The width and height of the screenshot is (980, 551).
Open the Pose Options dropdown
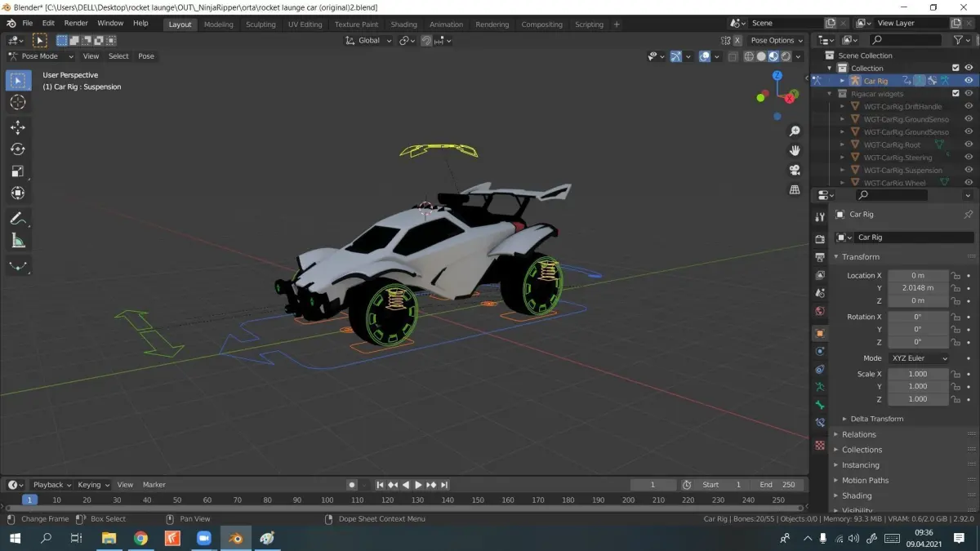[x=776, y=40]
